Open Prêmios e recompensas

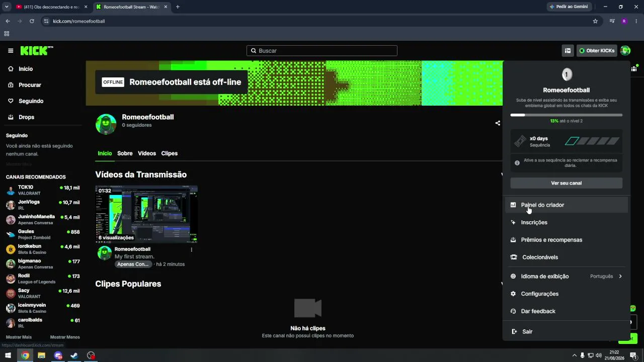point(567,240)
